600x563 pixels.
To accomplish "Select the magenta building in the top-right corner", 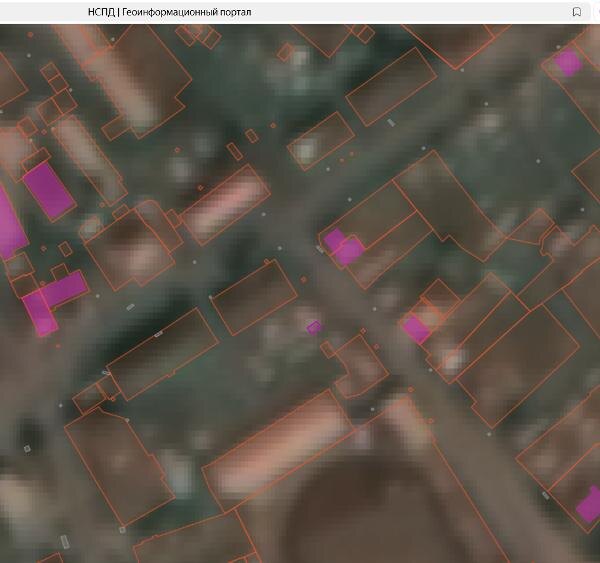I will pos(568,62).
